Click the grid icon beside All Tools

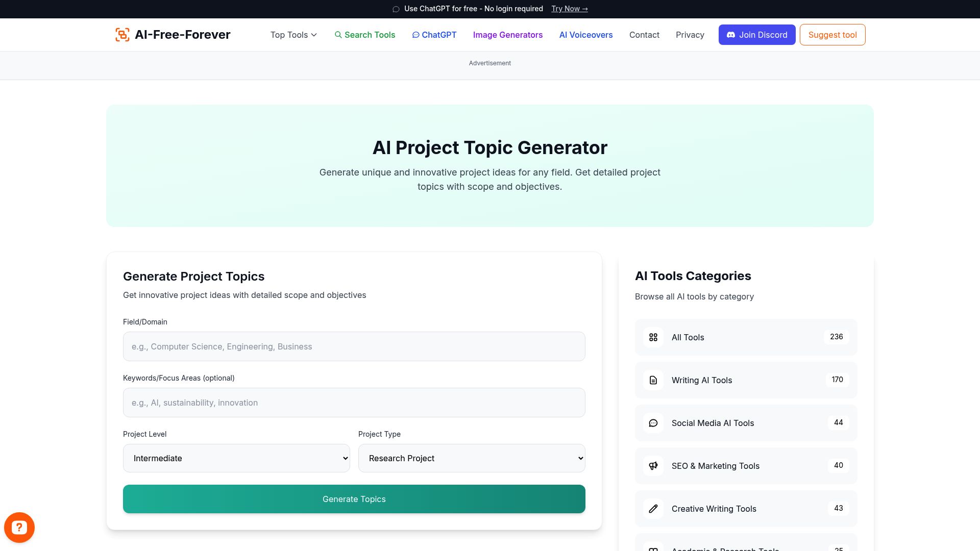point(653,337)
